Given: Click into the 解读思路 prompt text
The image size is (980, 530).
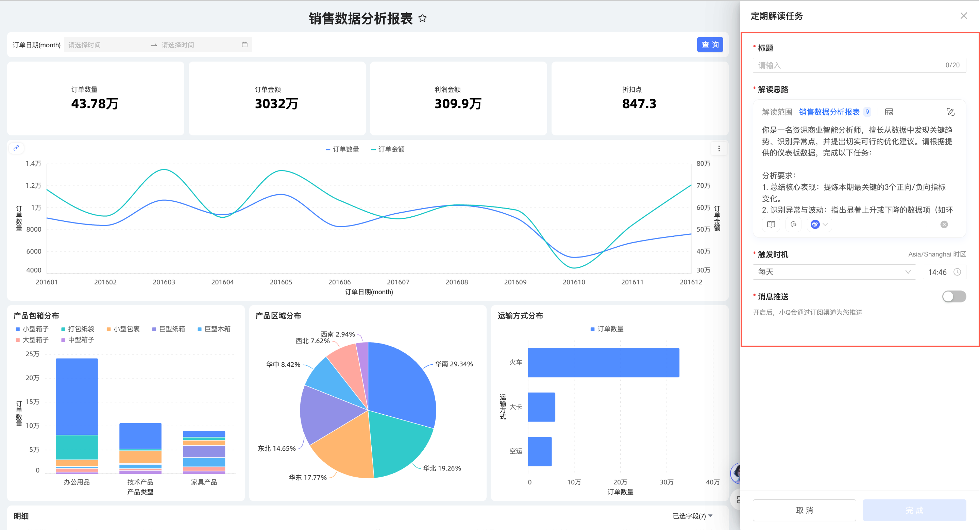Looking at the screenshot, I should pyautogui.click(x=857, y=170).
